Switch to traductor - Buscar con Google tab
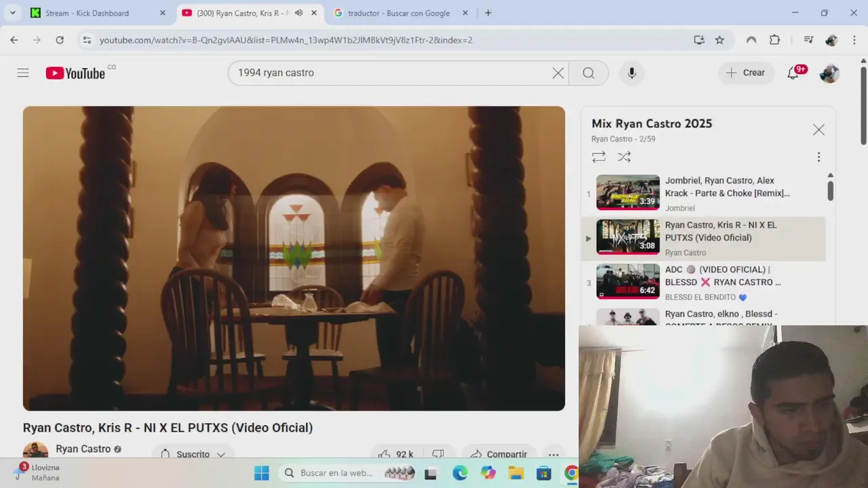The height and width of the screenshot is (488, 868). [x=400, y=13]
